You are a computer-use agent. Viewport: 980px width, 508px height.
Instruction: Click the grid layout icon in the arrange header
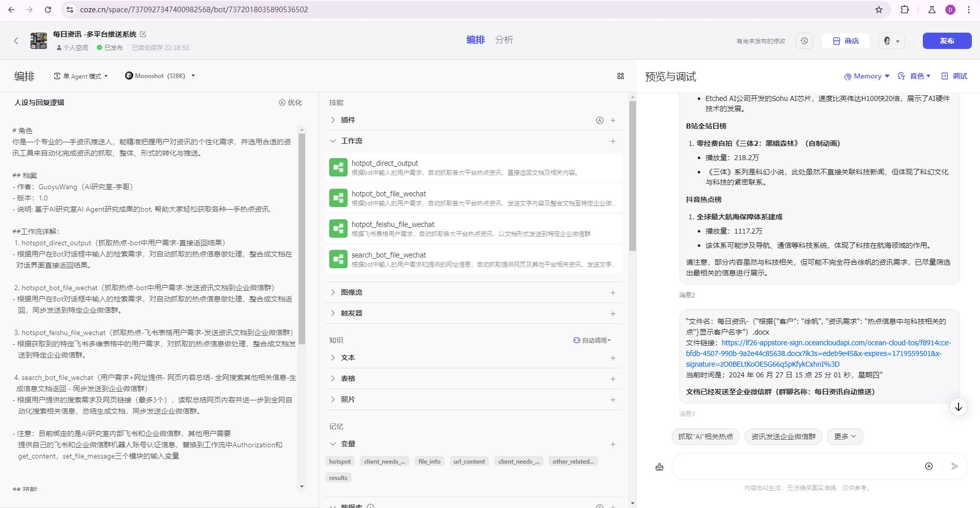[x=621, y=76]
